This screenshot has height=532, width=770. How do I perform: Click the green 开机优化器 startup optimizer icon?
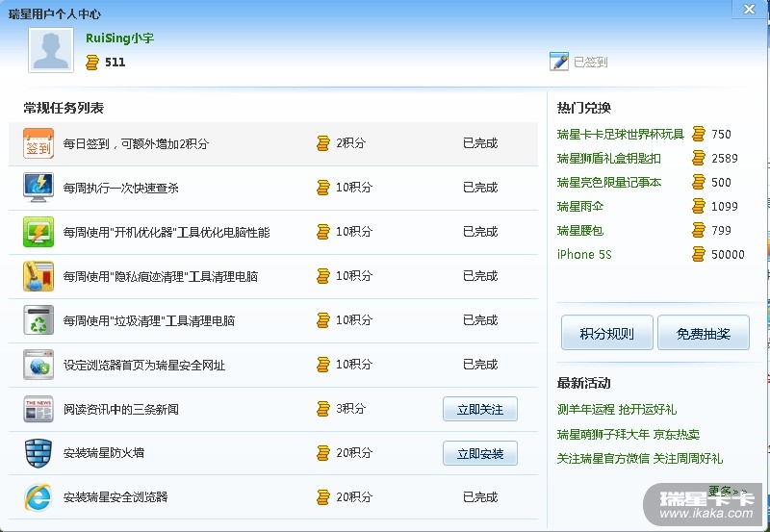pos(38,232)
